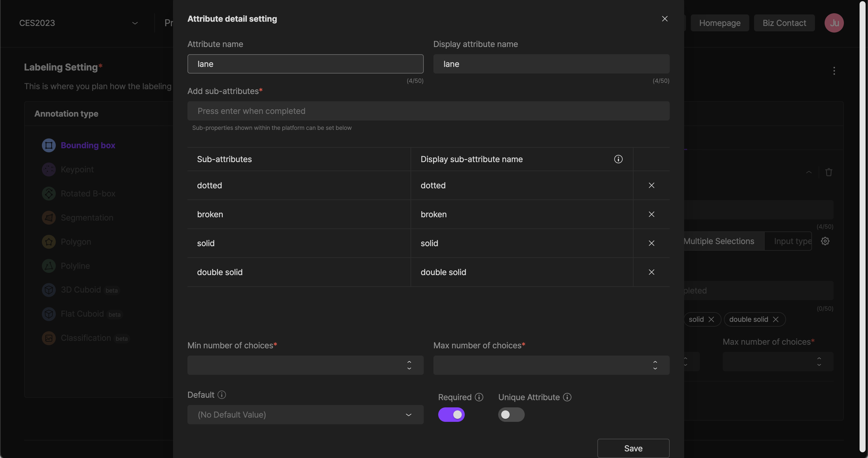Choose Segmentation annotation type
868x458 pixels.
87,218
